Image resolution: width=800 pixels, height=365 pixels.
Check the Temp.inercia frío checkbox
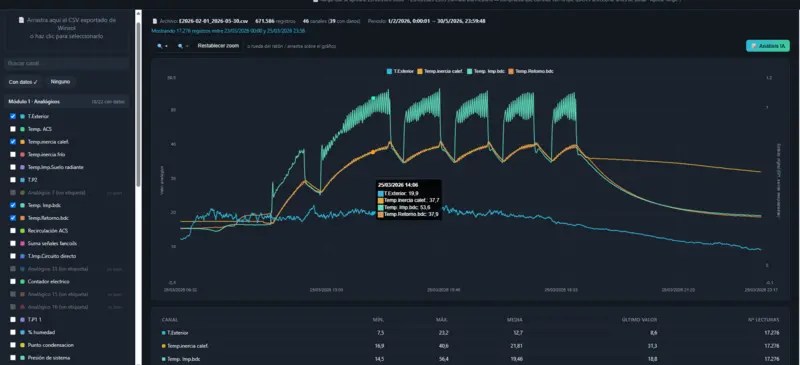(x=13, y=154)
